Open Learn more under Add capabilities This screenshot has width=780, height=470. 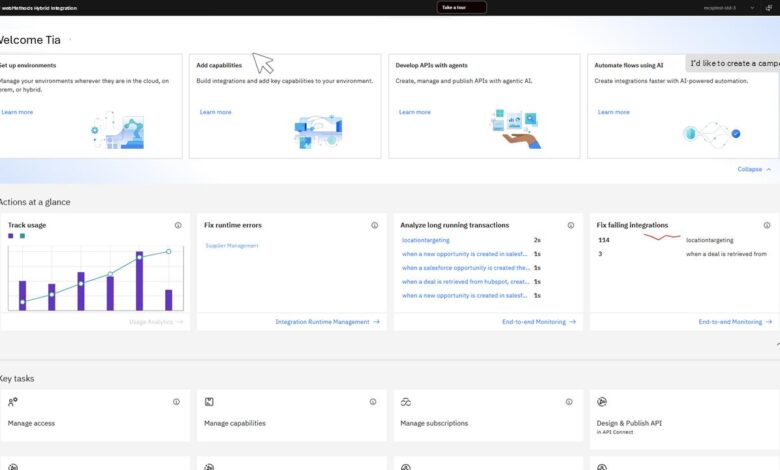pos(215,112)
